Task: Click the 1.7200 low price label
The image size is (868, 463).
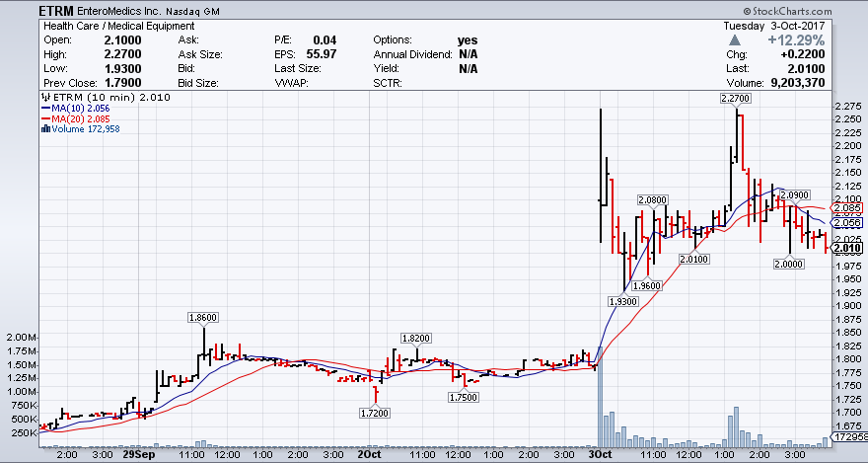Action: pyautogui.click(x=375, y=412)
